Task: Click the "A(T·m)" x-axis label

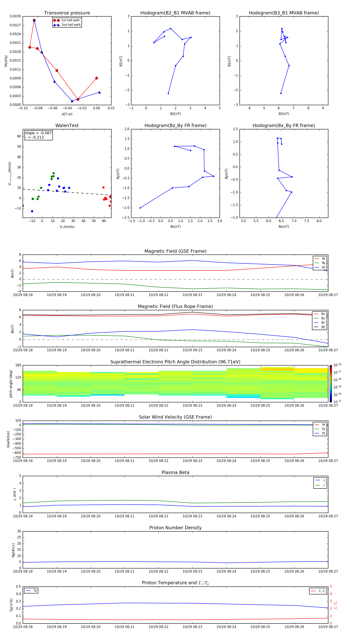Action: 67,114
